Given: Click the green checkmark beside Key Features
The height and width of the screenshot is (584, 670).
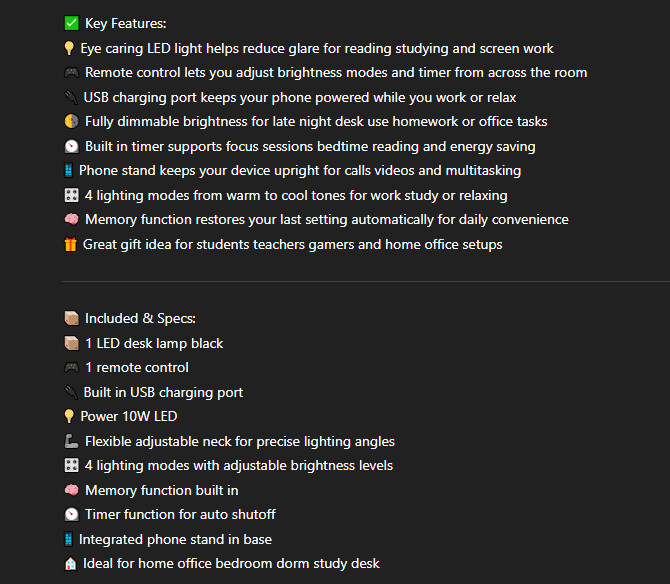Looking at the screenshot, I should pos(71,23).
